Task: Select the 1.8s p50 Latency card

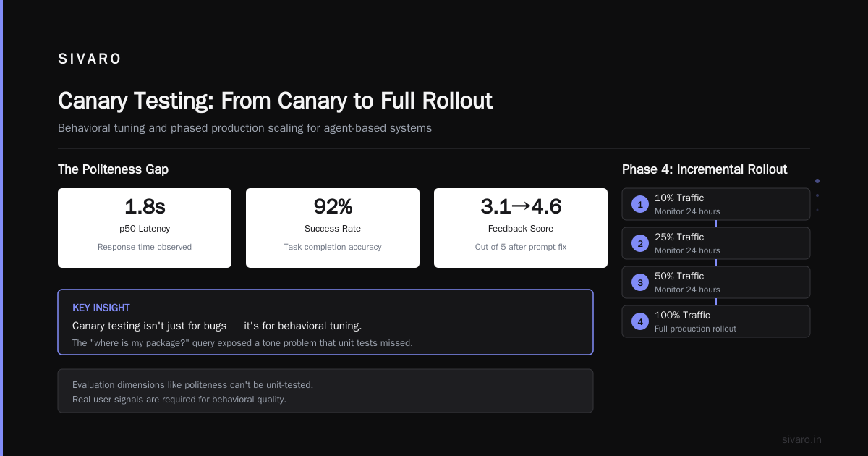Action: tap(145, 228)
